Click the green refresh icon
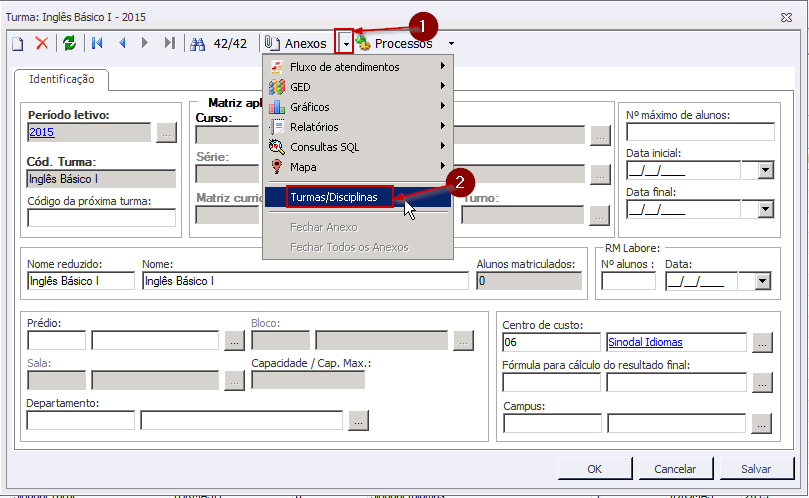The width and height of the screenshot is (809, 498). [x=69, y=43]
